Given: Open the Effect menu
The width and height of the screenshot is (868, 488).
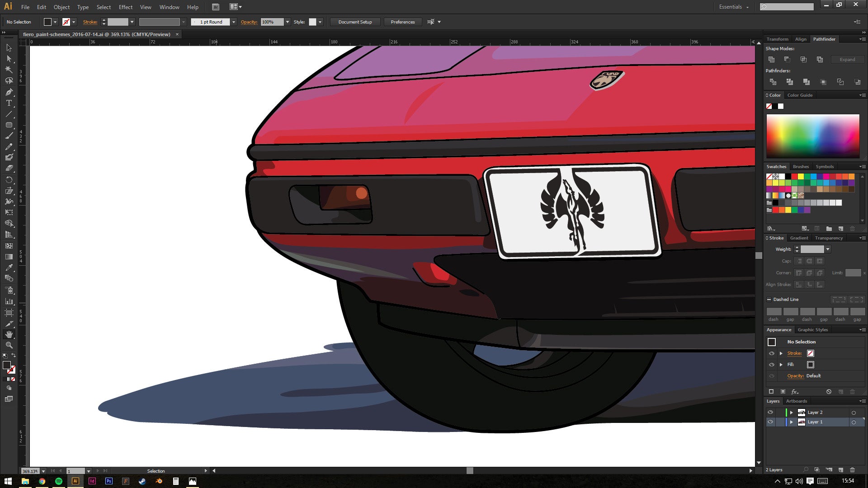Looking at the screenshot, I should pos(126,7).
